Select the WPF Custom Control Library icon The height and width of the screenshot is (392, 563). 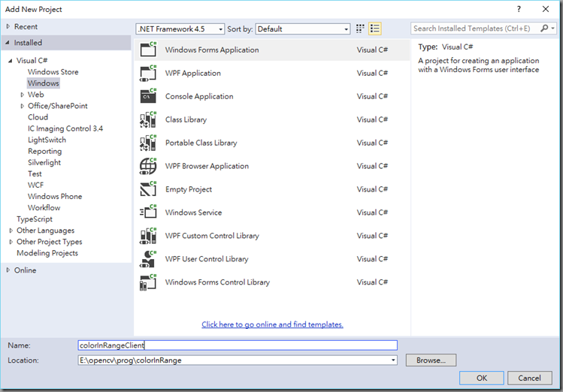click(x=148, y=236)
